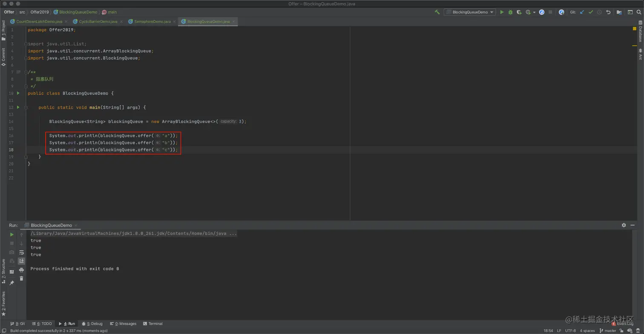Switch to CountDownLatchDemo.java tab
Image resolution: width=644 pixels, height=334 pixels.
(39, 21)
